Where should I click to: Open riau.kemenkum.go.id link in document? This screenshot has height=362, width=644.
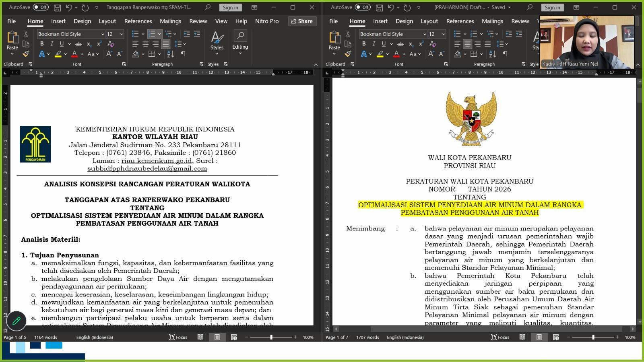pos(157,160)
